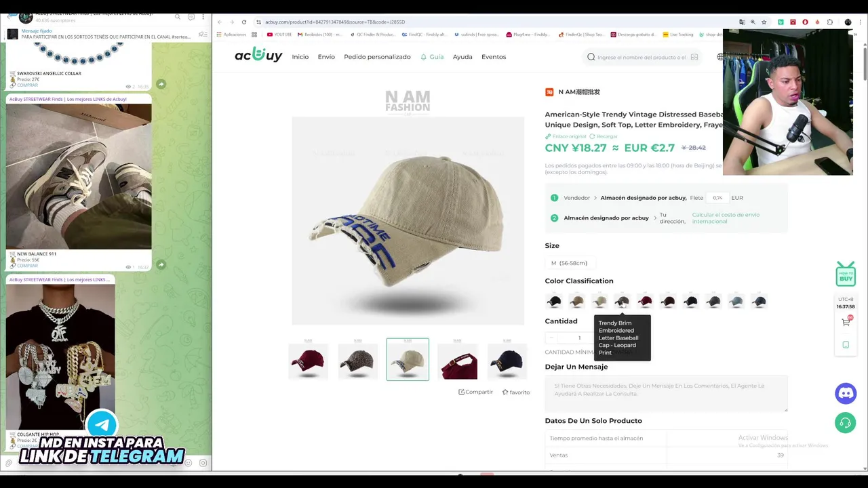Screen dimensions: 868x488
Task: Decrease quantity with the minus button
Action: (x=551, y=338)
